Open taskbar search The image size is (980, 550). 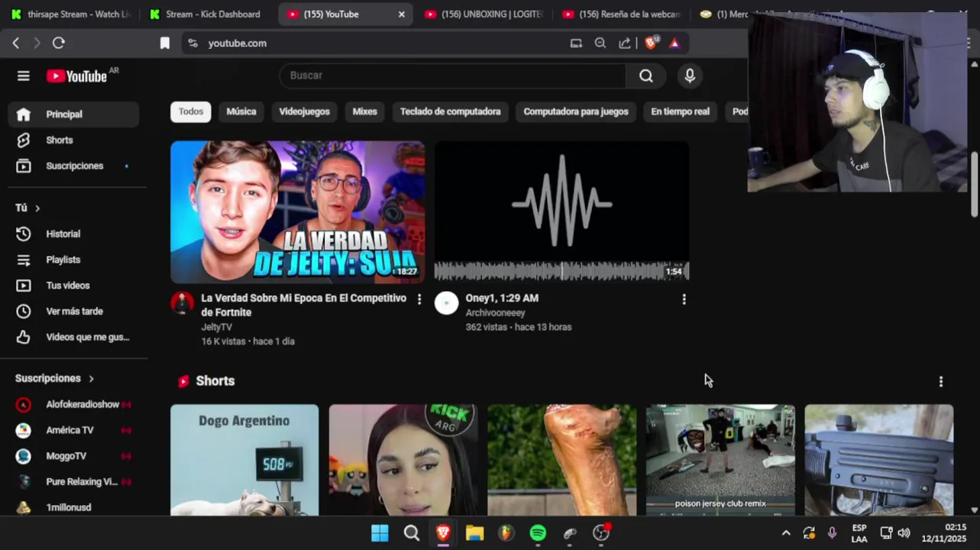[412, 532]
